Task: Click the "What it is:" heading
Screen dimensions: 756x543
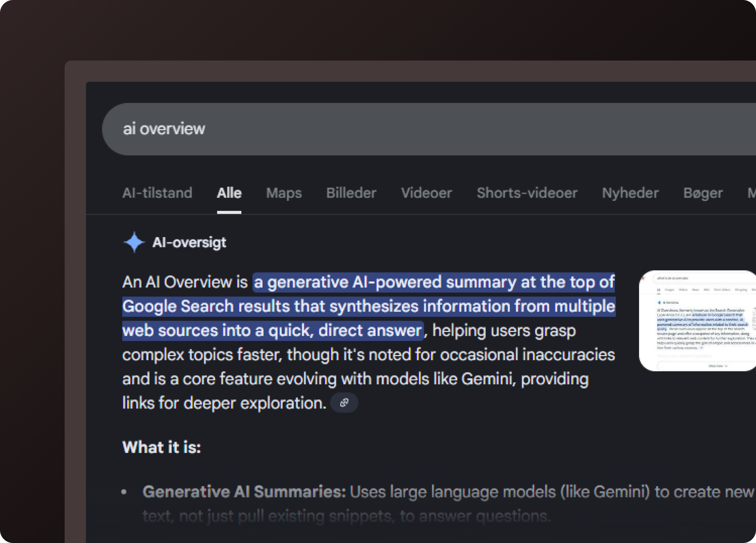Action: 162,447
